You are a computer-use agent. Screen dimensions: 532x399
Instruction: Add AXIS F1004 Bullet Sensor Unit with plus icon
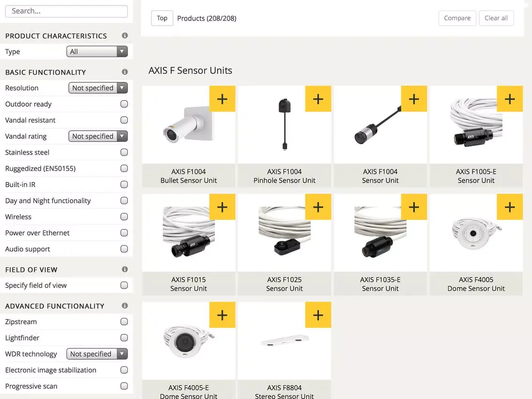[x=222, y=99]
